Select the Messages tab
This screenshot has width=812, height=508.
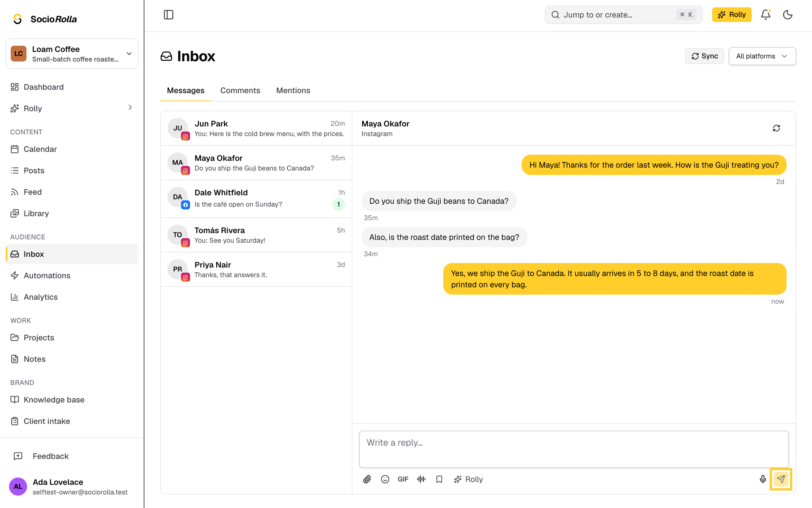tap(186, 90)
